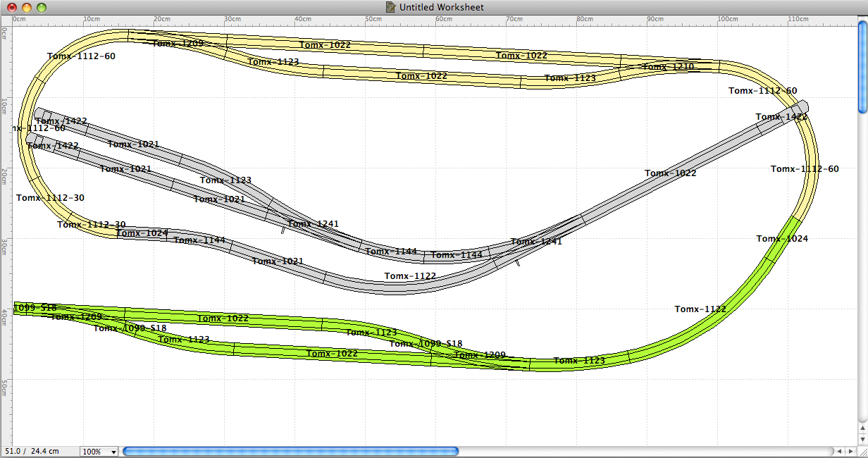868x458 pixels.
Task: Select the gray Tomx-1122 curve label
Action: coord(410,276)
